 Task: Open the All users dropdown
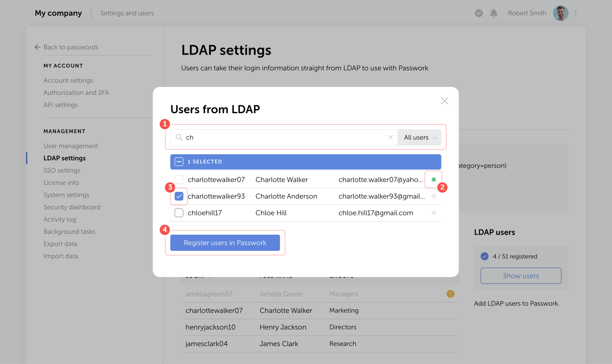pyautogui.click(x=419, y=137)
